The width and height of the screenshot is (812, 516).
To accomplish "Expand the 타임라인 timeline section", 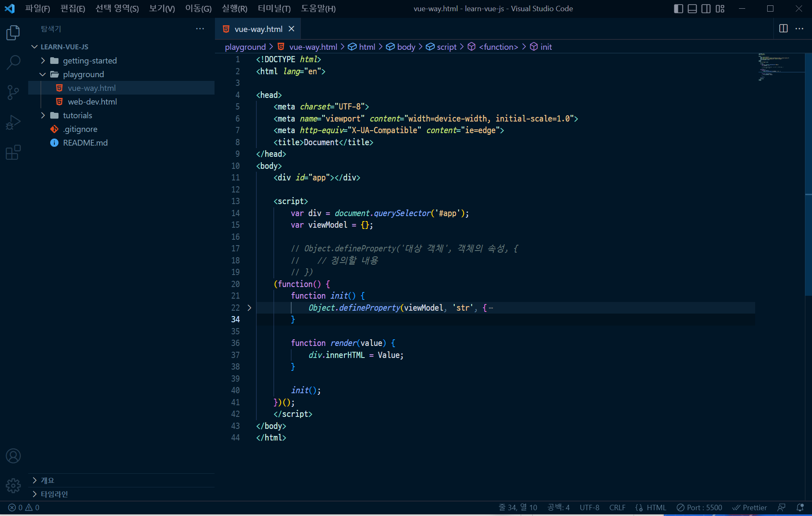I will (x=121, y=494).
